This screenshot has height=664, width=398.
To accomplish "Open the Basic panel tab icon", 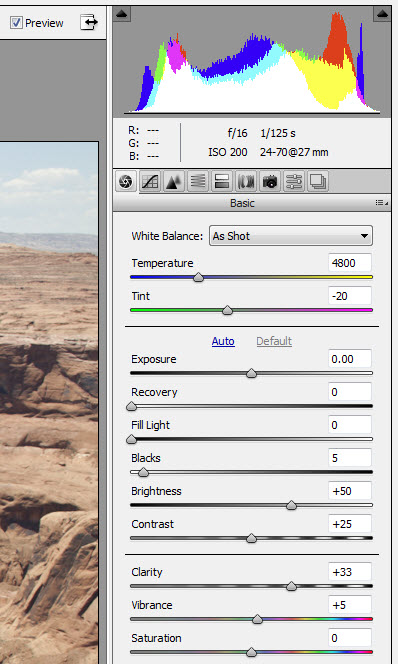I will [126, 182].
